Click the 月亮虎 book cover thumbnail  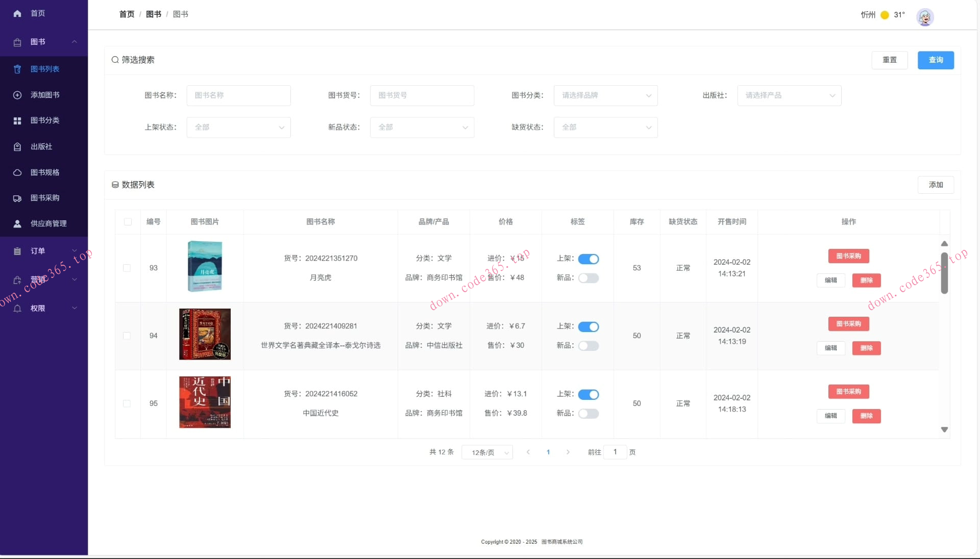coord(204,266)
